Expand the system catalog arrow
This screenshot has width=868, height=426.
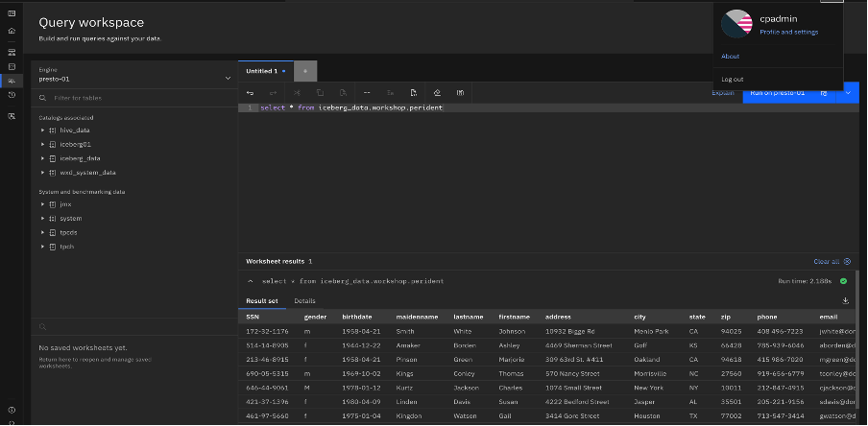point(42,219)
